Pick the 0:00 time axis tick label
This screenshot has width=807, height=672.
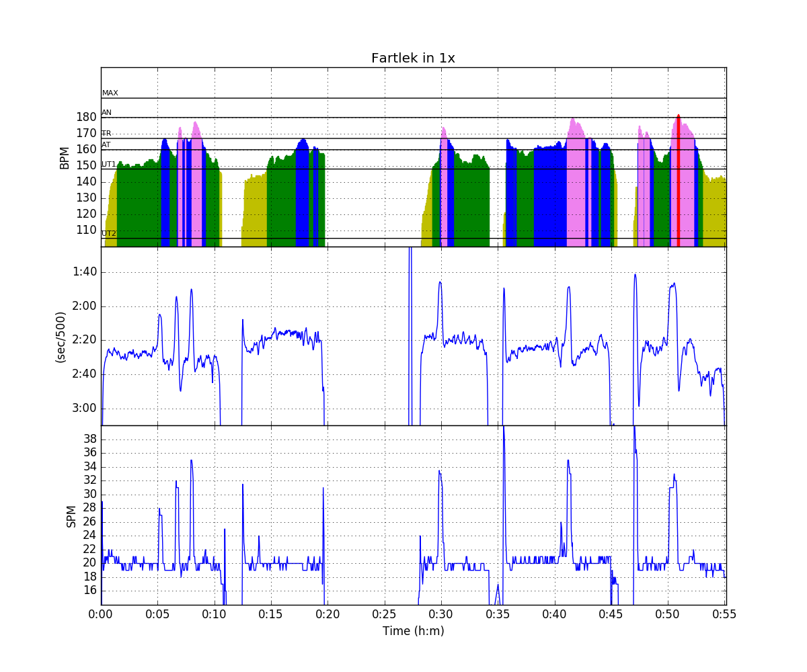(x=101, y=614)
